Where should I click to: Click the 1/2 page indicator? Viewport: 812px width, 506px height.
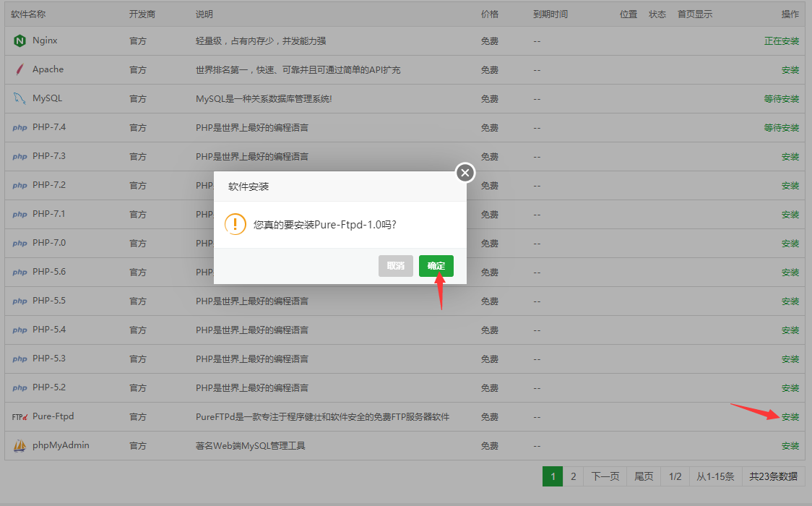(675, 476)
